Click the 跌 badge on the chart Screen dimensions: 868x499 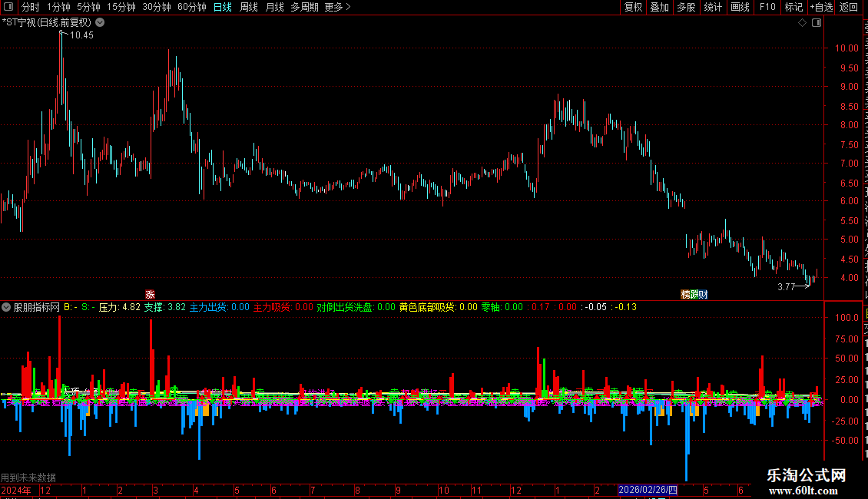[694, 294]
